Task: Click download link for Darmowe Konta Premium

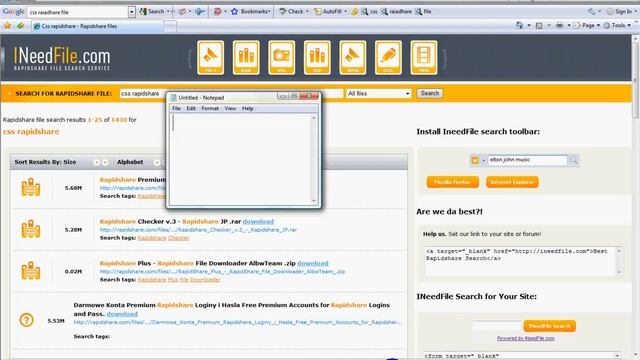Action: 122,314
